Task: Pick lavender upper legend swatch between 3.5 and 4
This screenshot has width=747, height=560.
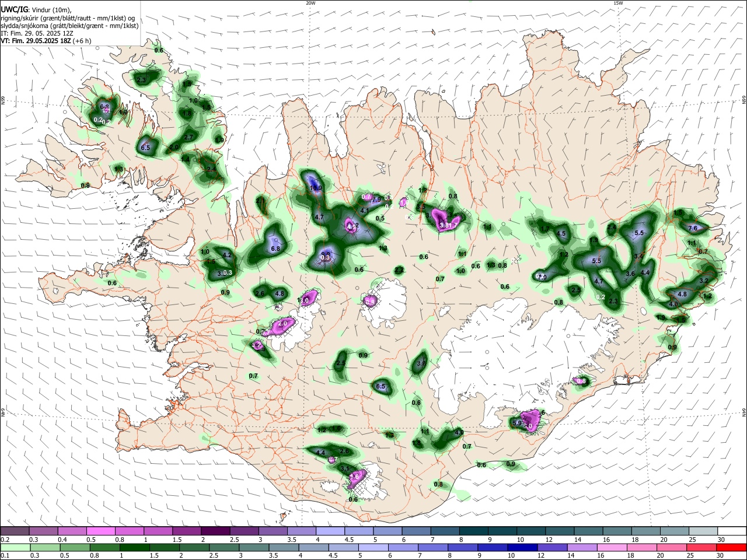Action: 301,531
